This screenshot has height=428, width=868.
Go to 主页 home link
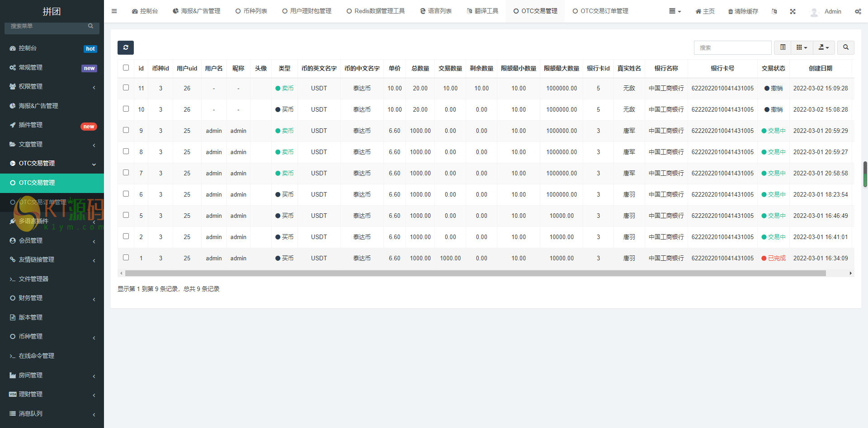tap(705, 11)
